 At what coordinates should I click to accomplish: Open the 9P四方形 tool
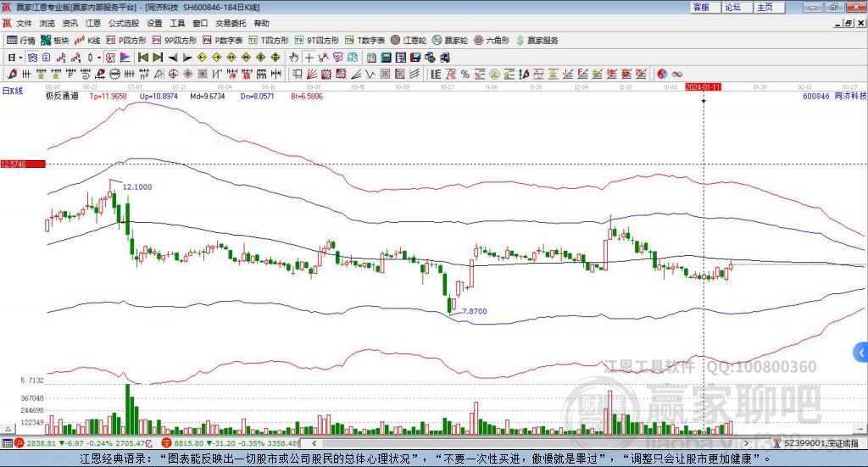click(175, 41)
